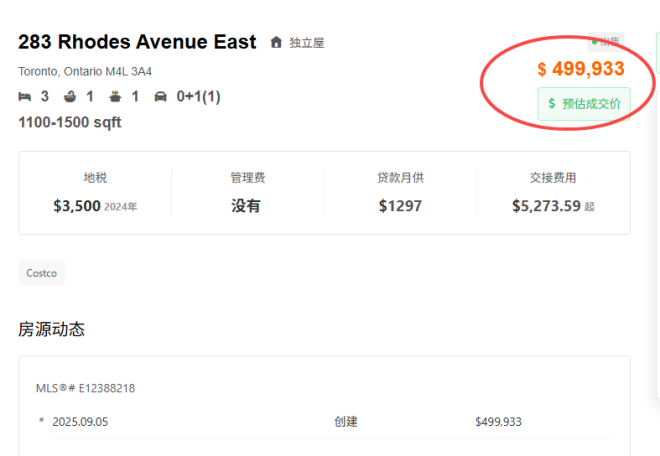660x456 pixels.
Task: Select the 管理费 没有 cell
Action: pos(247,193)
